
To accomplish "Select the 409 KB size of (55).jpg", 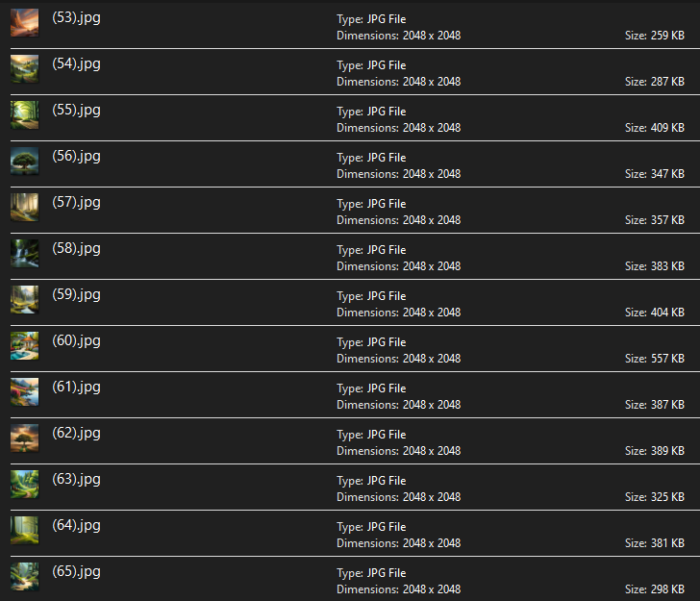I will [654, 128].
